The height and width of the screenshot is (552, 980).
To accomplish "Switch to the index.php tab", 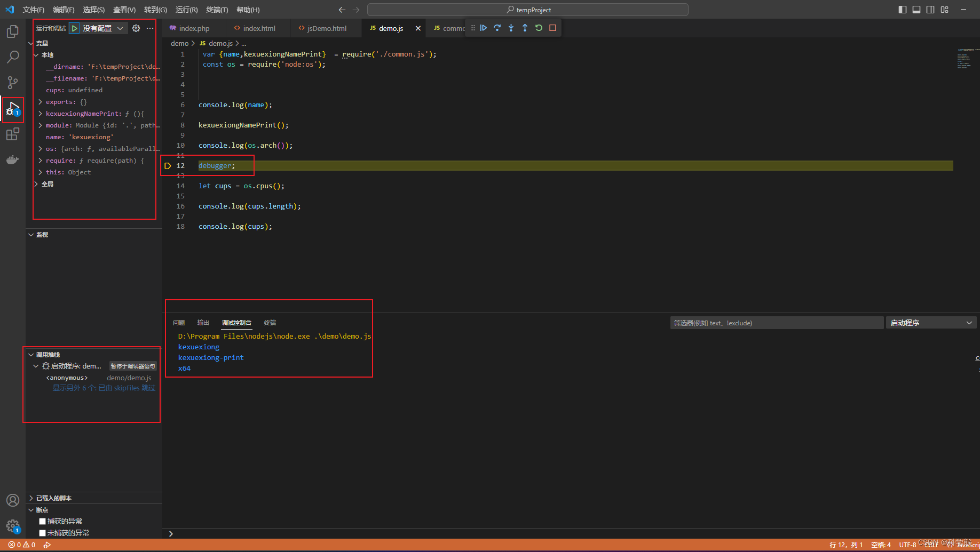I will [194, 28].
